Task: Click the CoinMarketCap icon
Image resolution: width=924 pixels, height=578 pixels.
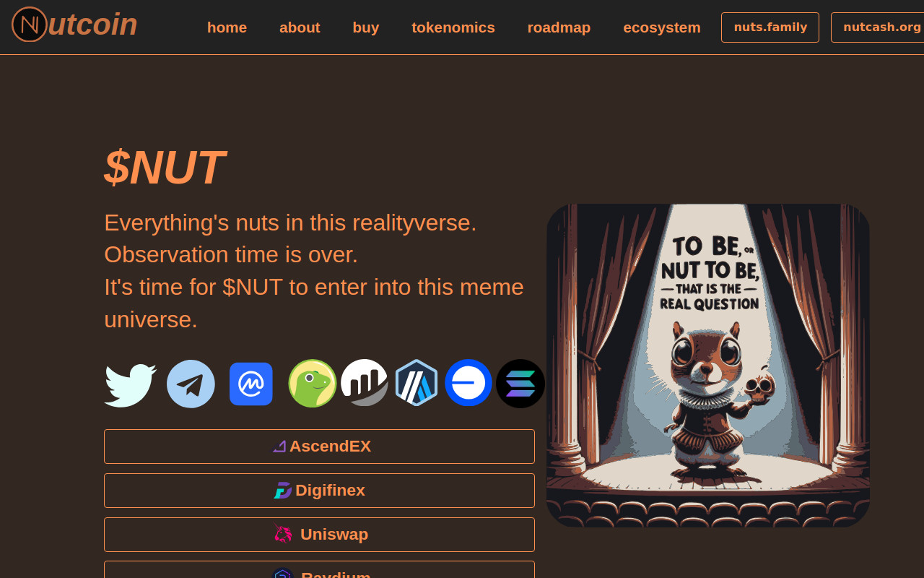Action: [251, 384]
